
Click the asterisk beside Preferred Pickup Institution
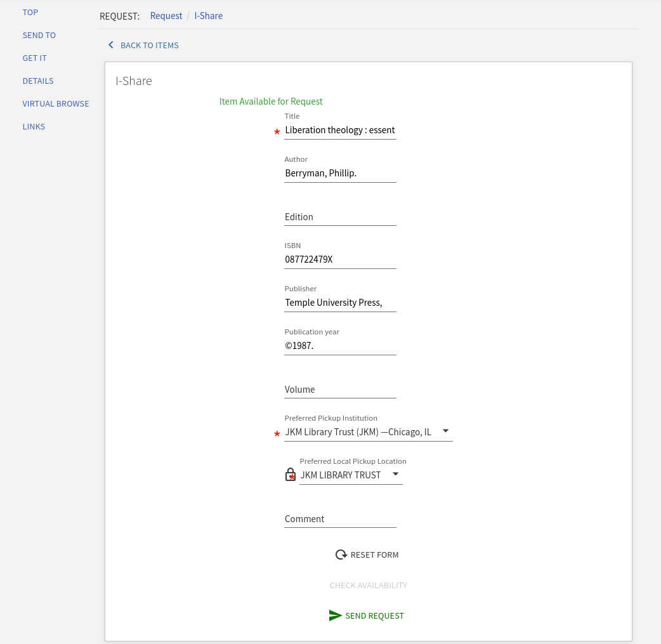277,435
